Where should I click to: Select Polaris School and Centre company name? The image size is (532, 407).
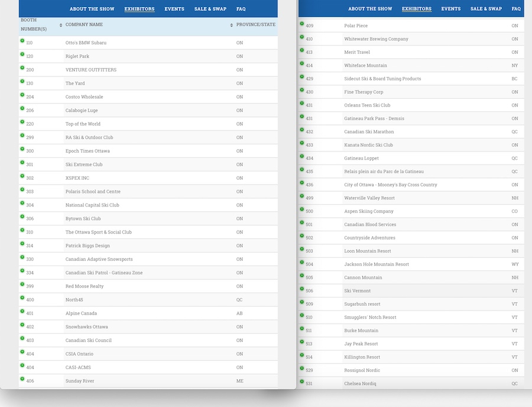93,192
